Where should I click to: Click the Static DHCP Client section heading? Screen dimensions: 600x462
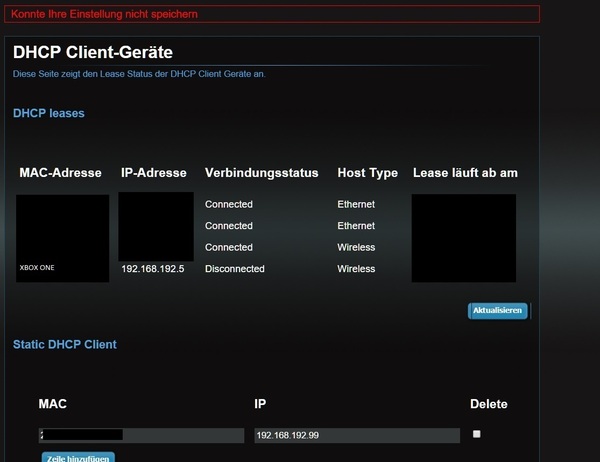pyautogui.click(x=64, y=344)
